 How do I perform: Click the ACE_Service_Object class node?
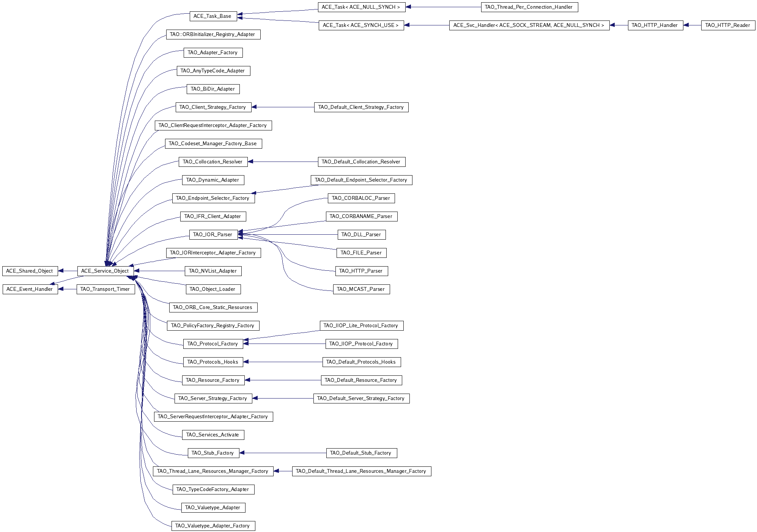point(105,271)
